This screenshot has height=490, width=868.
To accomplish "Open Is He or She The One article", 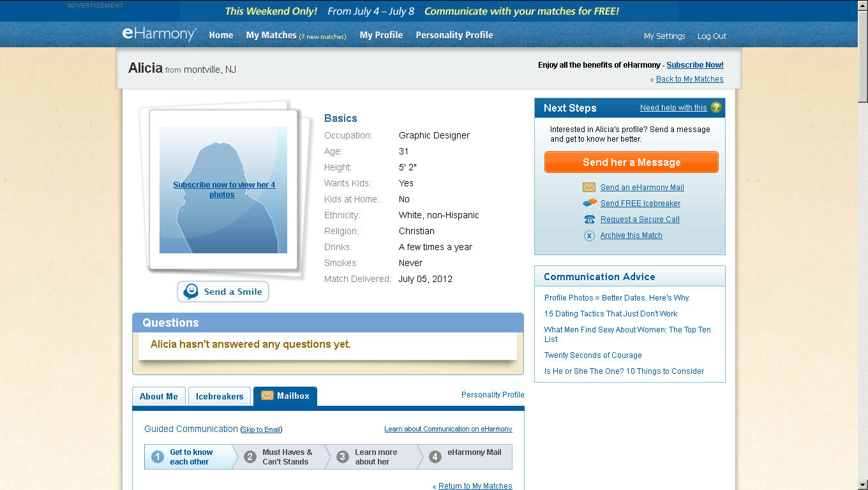I will [624, 371].
